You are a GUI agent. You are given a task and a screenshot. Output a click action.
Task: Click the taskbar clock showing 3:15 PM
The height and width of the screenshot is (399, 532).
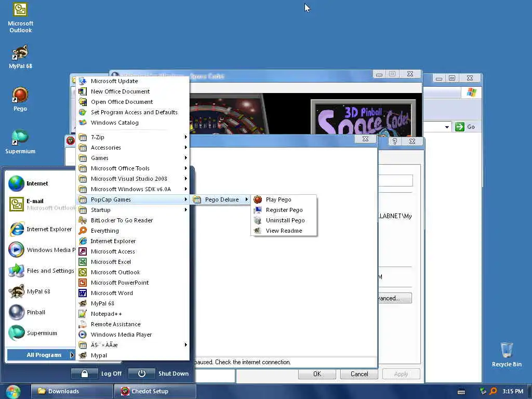tap(513, 391)
